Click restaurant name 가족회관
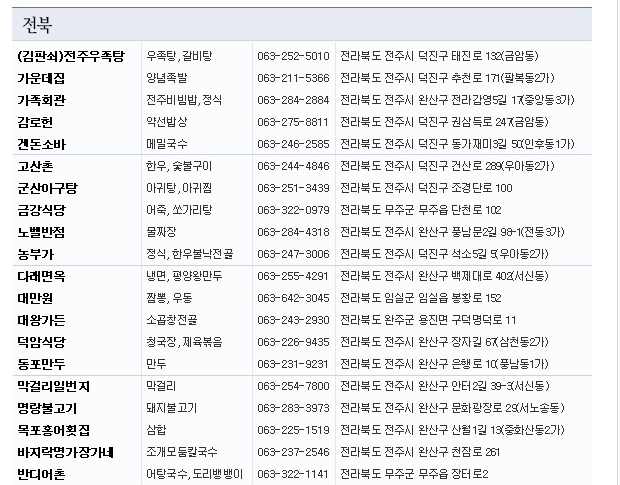The image size is (620, 485). click(x=41, y=100)
